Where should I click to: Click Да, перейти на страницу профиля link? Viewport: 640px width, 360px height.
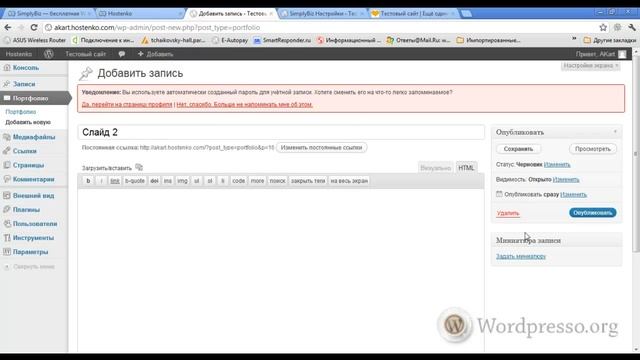127,104
